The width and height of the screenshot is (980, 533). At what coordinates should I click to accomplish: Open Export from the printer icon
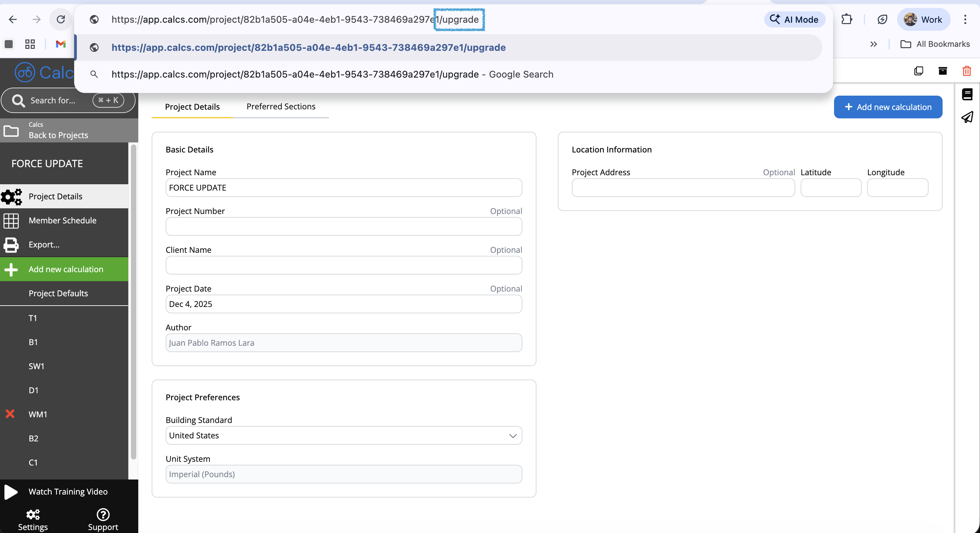[x=11, y=245]
